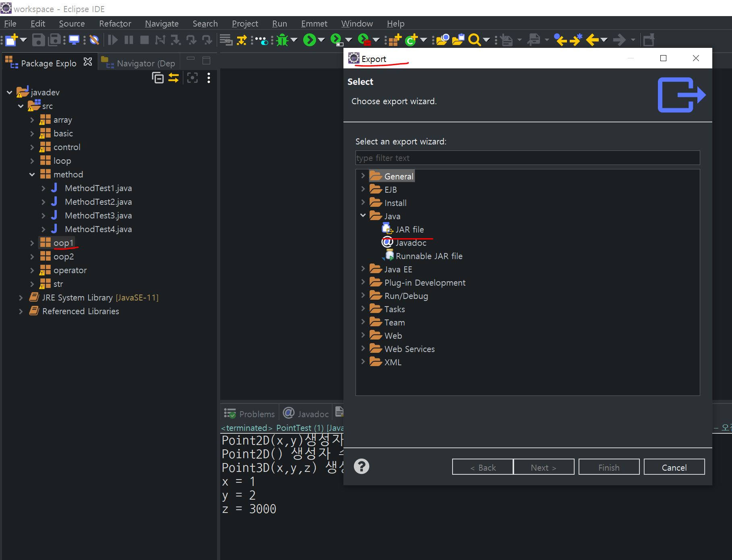
Task: Switch to the Javadoc bottom tab
Action: pos(306,414)
